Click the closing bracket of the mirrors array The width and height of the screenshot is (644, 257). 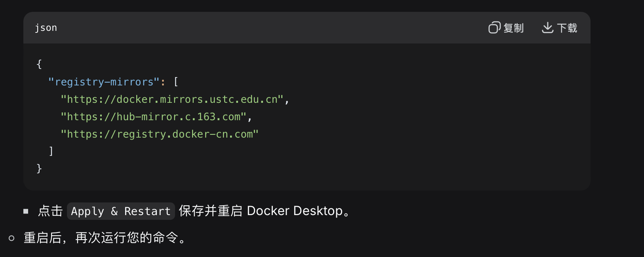pos(51,151)
